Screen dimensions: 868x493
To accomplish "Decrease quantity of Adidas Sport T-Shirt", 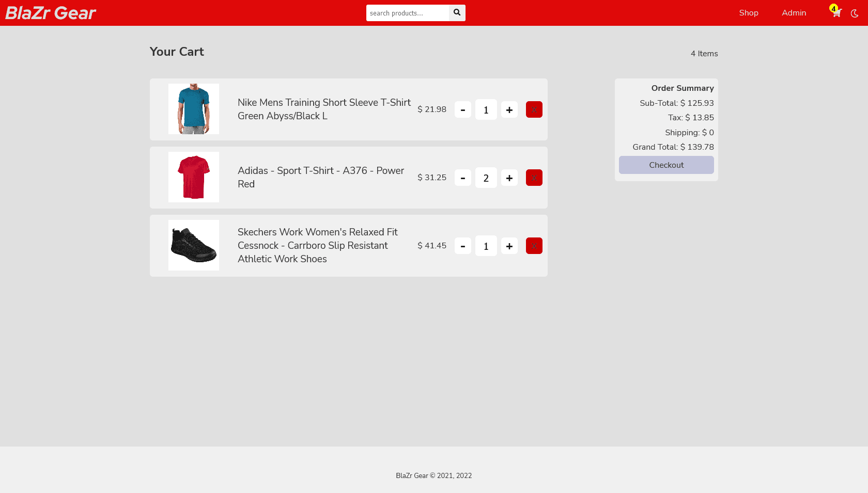I will point(463,178).
